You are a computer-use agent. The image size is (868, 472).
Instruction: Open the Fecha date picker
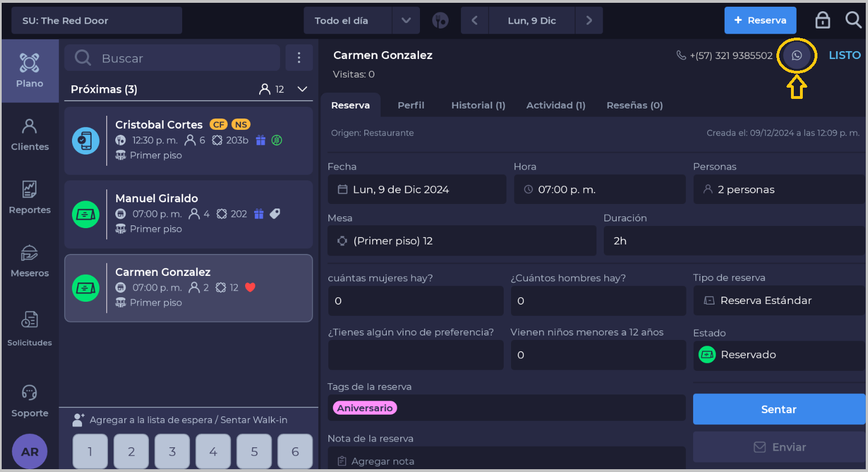(417, 189)
